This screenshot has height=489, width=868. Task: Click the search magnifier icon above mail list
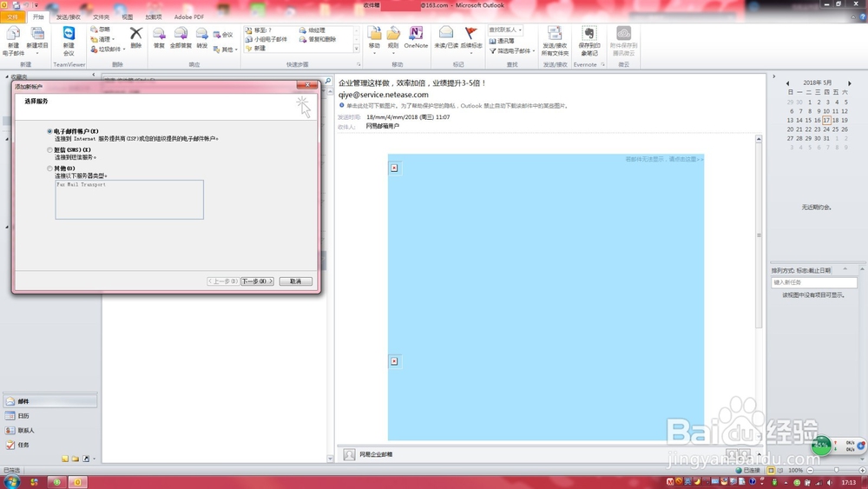tap(328, 81)
